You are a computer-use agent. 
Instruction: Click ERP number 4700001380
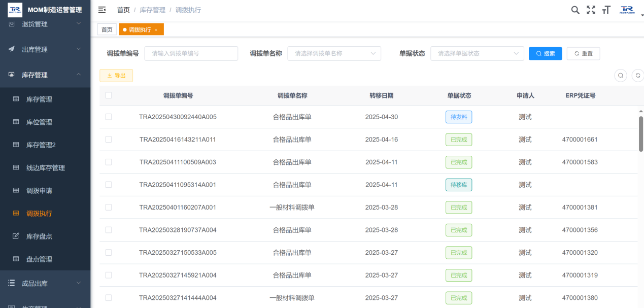click(x=580, y=298)
